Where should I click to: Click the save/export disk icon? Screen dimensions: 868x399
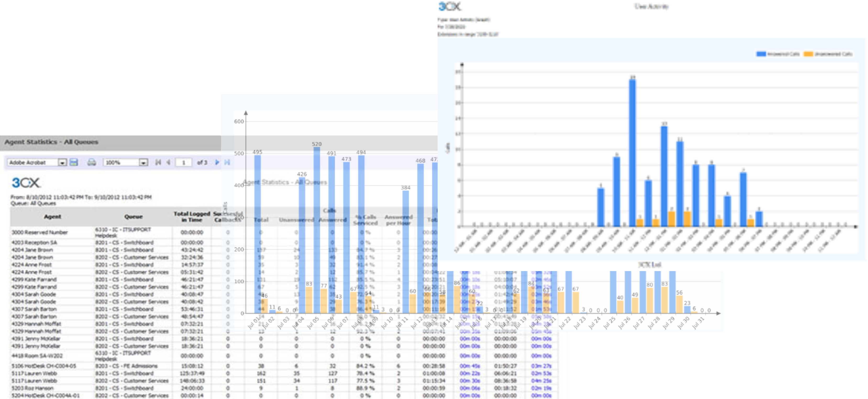tap(74, 162)
